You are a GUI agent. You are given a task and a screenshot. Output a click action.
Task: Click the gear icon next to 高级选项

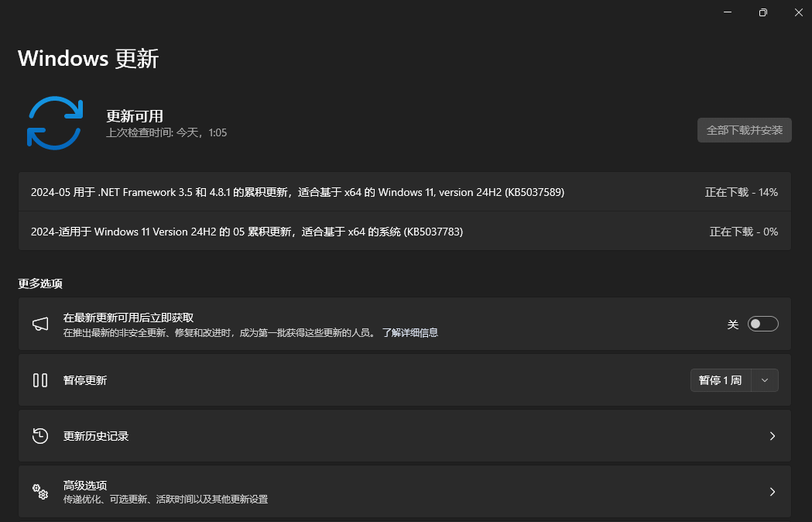[40, 492]
